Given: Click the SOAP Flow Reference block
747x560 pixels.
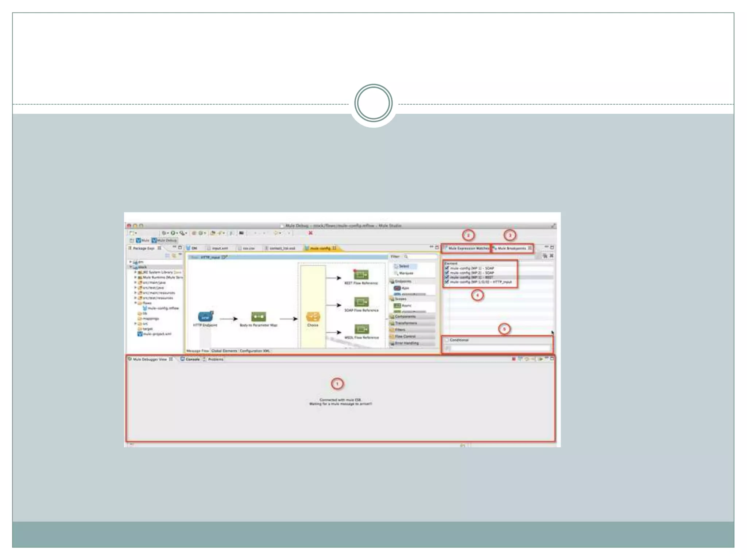Looking at the screenshot, I should click(361, 302).
